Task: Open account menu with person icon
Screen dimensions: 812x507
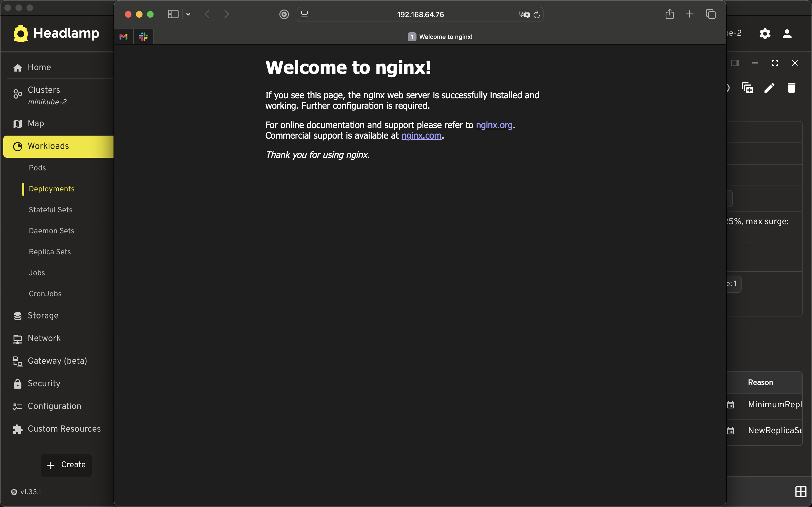Action: (x=787, y=33)
